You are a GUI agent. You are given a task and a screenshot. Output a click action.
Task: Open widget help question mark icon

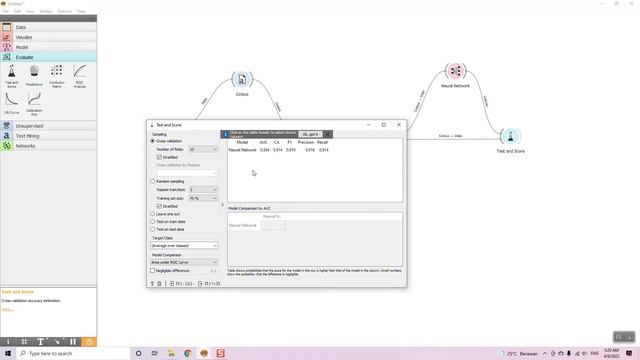point(152,283)
